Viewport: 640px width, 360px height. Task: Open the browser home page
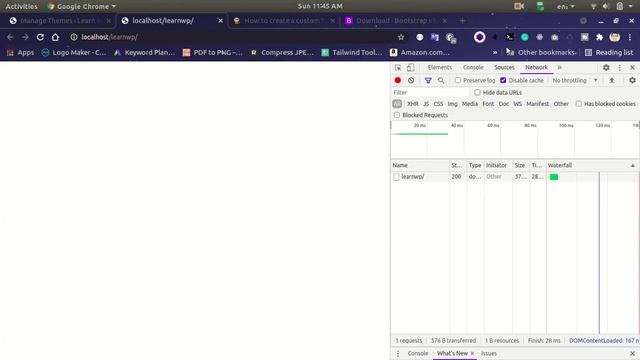55,37
